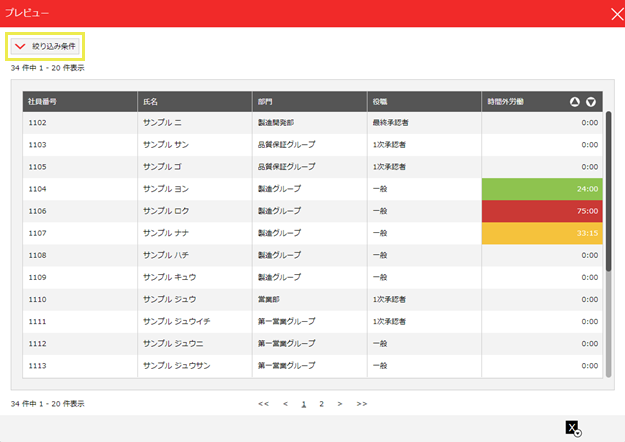Click the 氏名 column header
Viewport: 625px width, 442px height.
click(x=195, y=102)
